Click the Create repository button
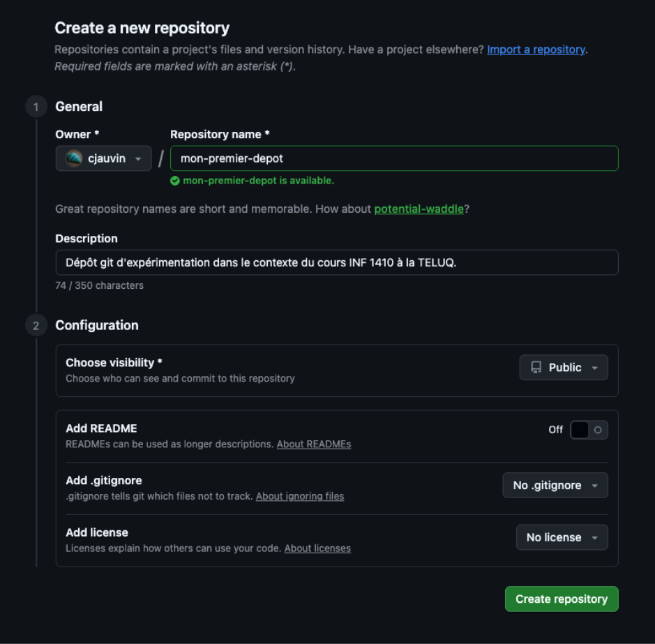Image resolution: width=655 pixels, height=644 pixels. 562,599
